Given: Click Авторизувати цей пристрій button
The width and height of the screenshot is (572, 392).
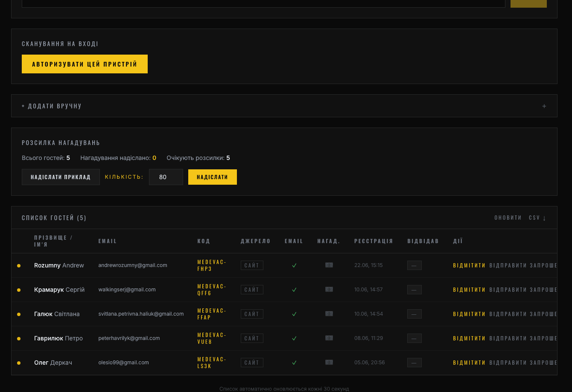Looking at the screenshot, I should [x=85, y=64].
